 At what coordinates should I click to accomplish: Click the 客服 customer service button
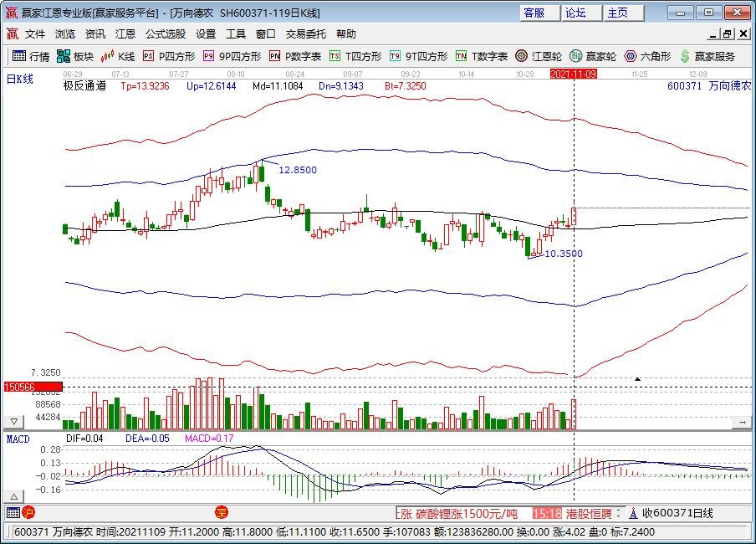pyautogui.click(x=534, y=13)
